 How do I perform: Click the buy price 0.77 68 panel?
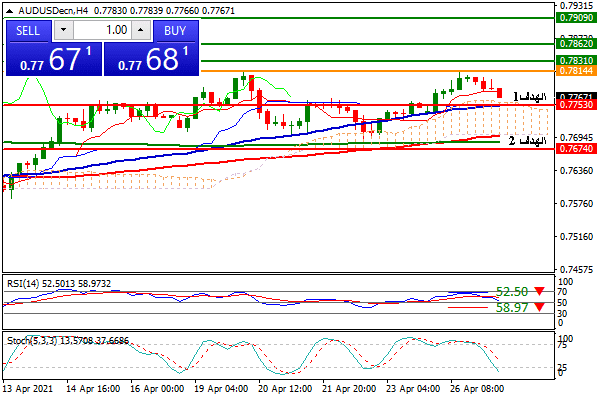152,59
